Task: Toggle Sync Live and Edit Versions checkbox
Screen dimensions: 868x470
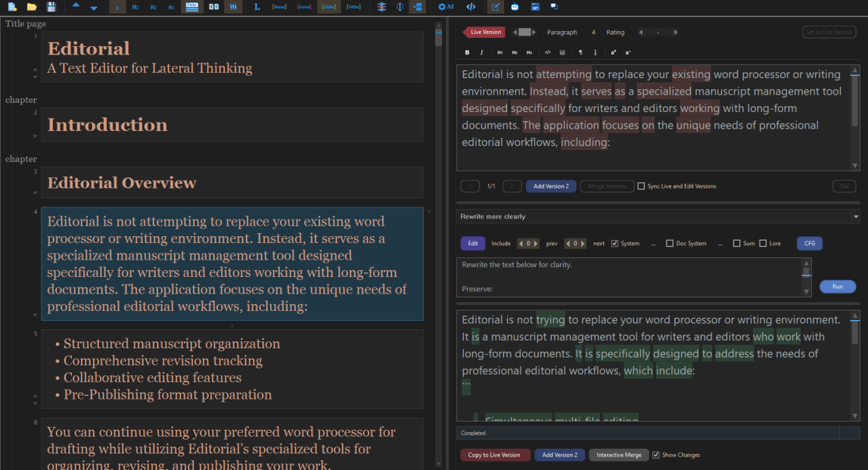Action: (641, 186)
